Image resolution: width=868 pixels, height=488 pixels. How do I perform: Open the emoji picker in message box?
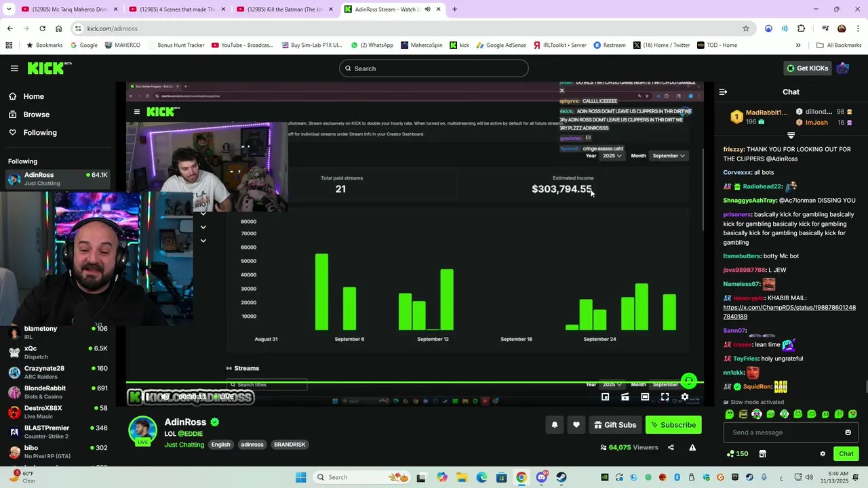click(848, 432)
